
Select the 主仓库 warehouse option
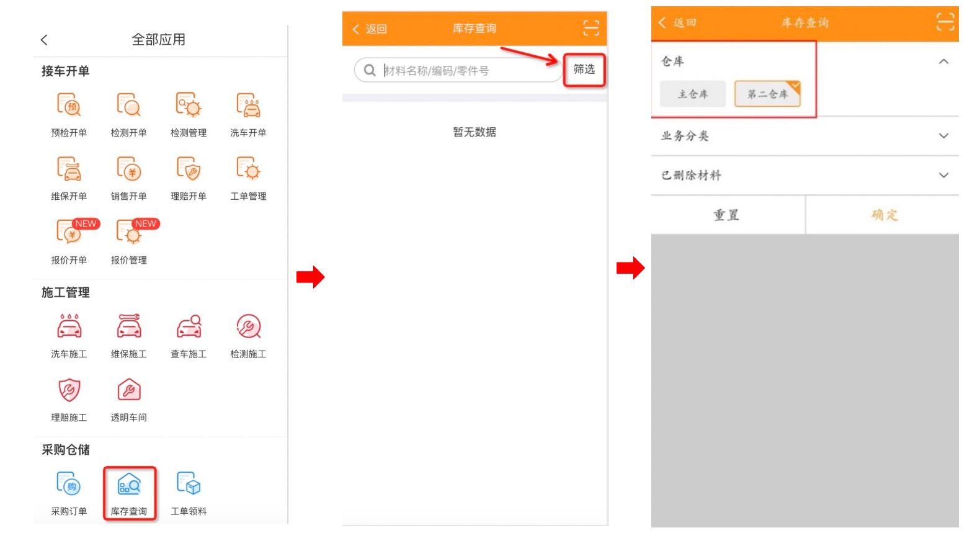[693, 94]
